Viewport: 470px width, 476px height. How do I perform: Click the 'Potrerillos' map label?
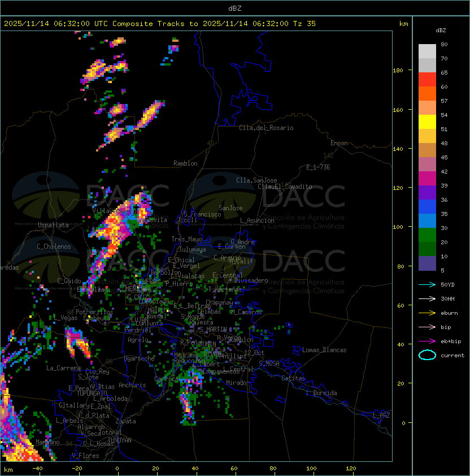(x=94, y=312)
